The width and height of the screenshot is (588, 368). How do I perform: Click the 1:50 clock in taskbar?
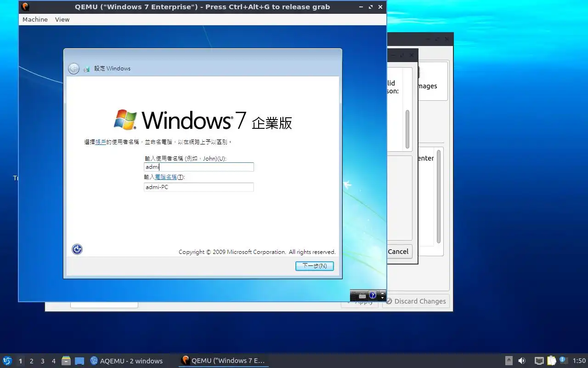tap(579, 361)
